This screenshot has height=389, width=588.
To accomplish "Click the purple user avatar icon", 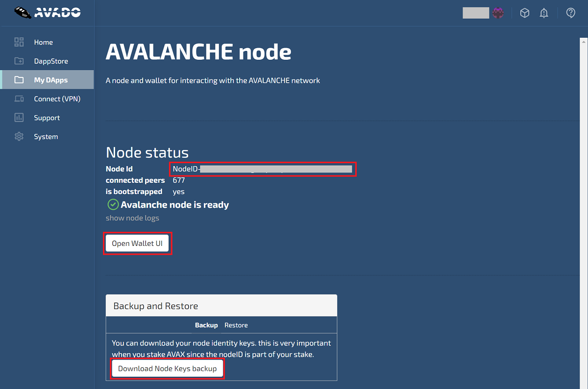I will 498,13.
